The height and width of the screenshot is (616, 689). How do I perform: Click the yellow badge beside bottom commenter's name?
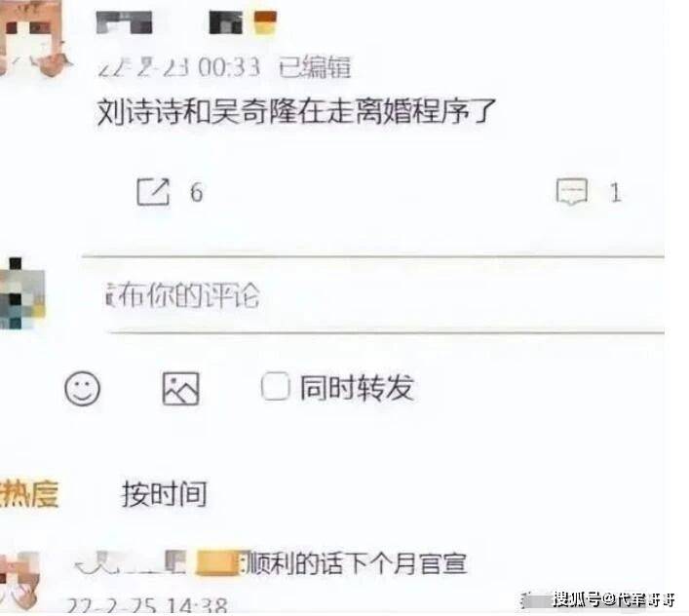(x=217, y=562)
